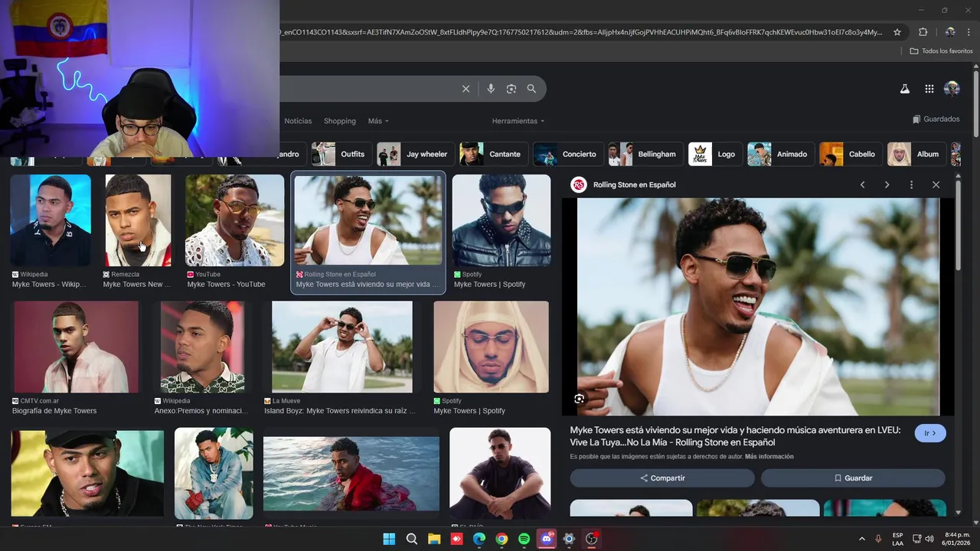Screen dimensions: 980x551
Task: Start voice search with microphone icon
Action: click(491, 89)
